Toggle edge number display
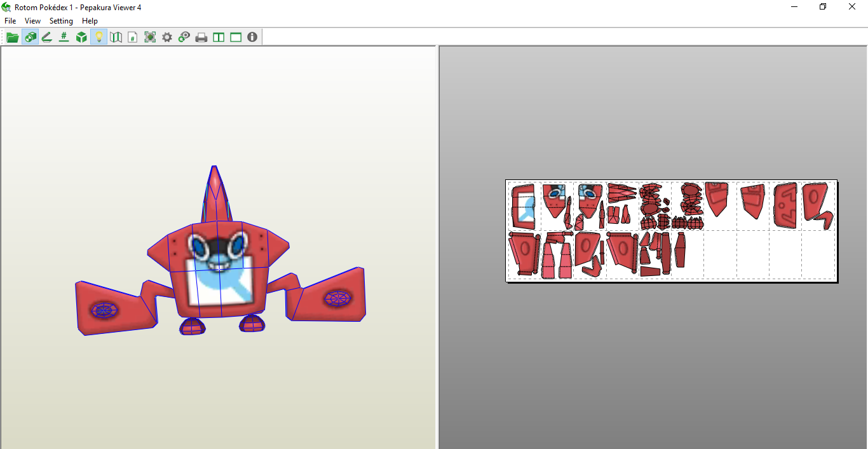The width and height of the screenshot is (868, 449). tap(64, 37)
